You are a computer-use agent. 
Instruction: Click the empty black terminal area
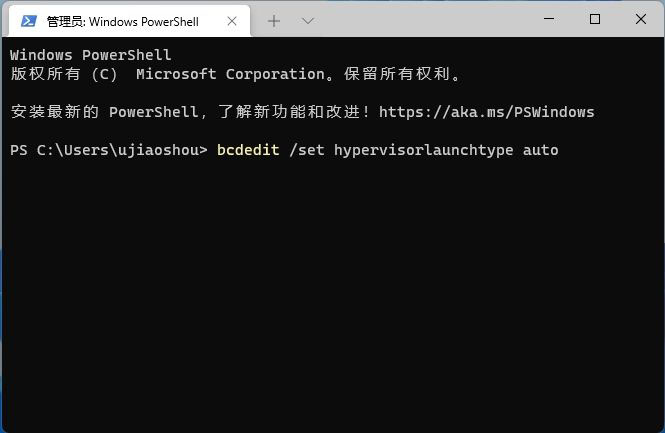[x=330, y=300]
